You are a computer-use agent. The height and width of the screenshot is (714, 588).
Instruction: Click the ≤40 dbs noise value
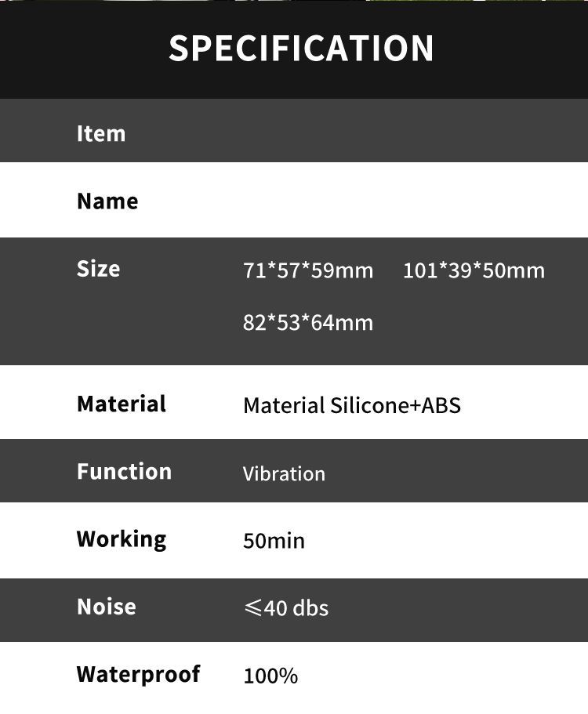(285, 607)
